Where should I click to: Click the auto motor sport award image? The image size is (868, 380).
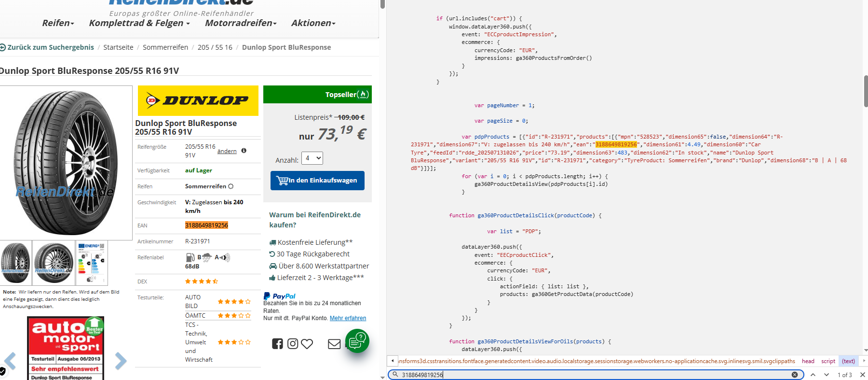(x=66, y=348)
